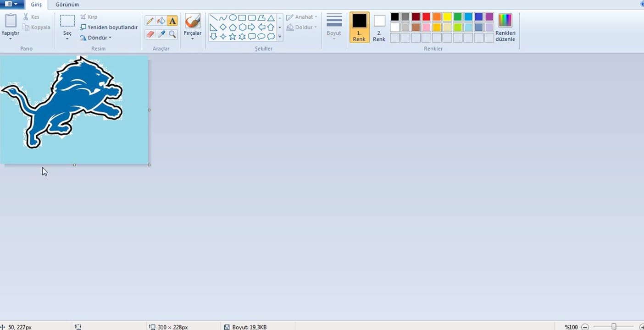Choose the six-point star shape
This screenshot has height=330, width=644.
242,37
